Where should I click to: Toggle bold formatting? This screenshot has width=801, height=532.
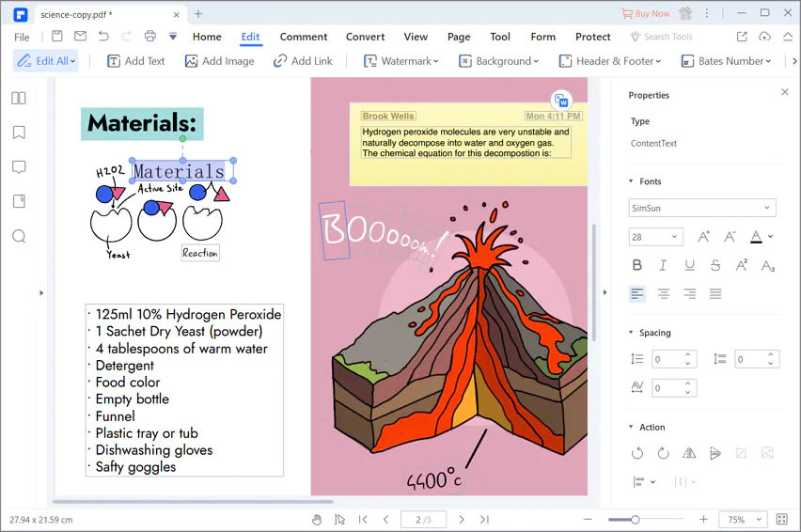637,265
